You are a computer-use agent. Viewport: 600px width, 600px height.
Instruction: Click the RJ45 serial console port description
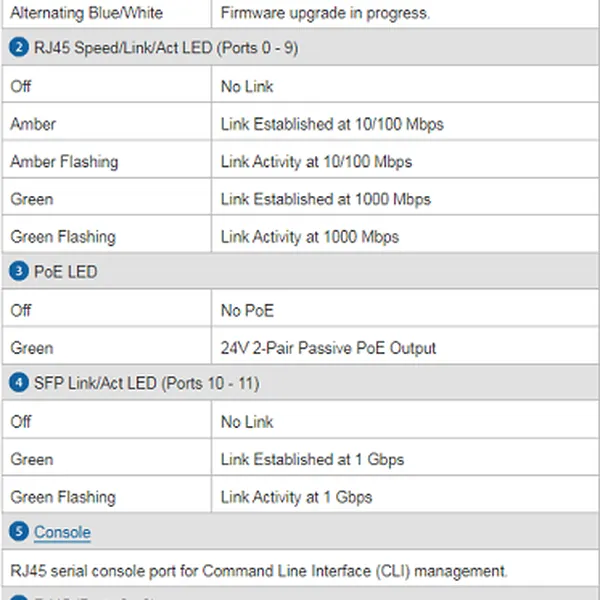pos(259,572)
